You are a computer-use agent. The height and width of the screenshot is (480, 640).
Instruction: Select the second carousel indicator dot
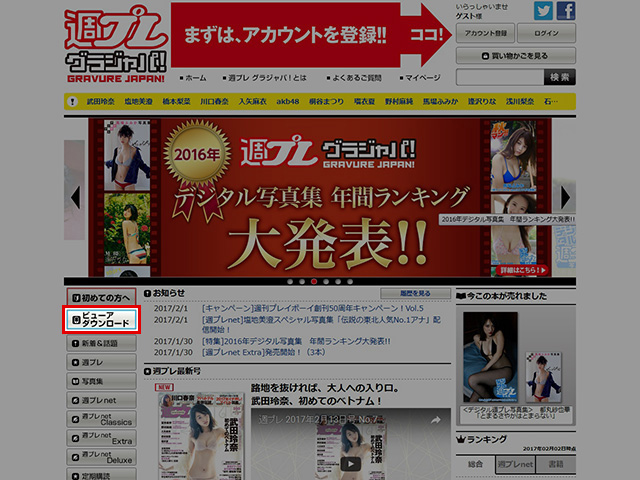point(302,282)
